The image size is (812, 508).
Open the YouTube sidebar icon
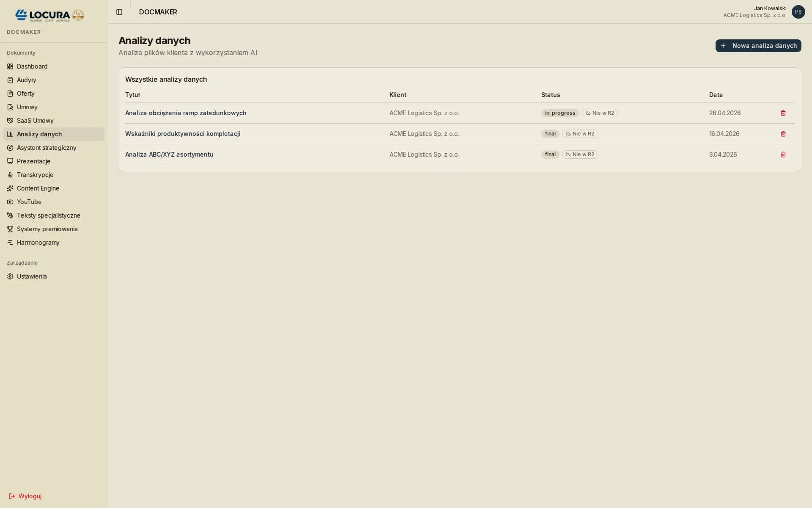10,202
